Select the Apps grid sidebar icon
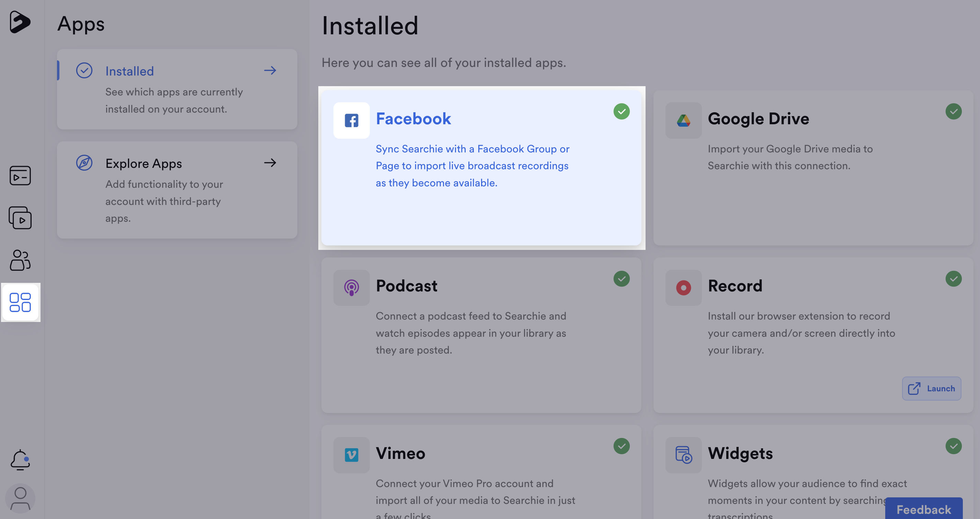This screenshot has width=980, height=519. click(x=20, y=302)
